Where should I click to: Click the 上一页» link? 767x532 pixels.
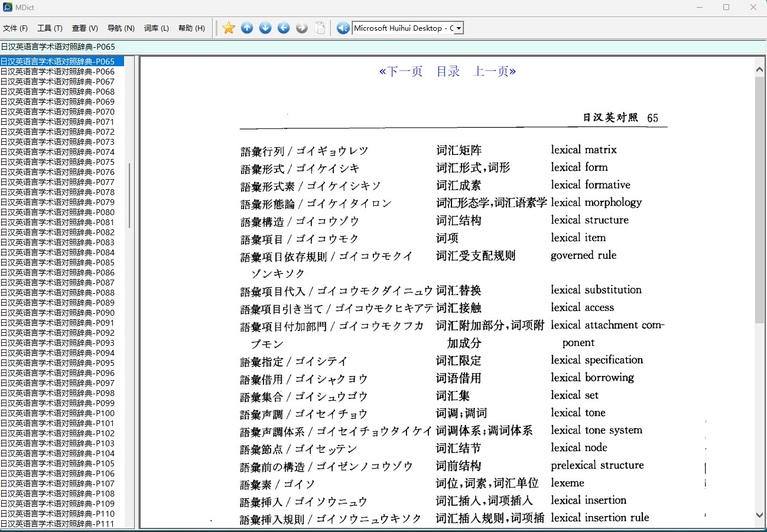[x=495, y=72]
